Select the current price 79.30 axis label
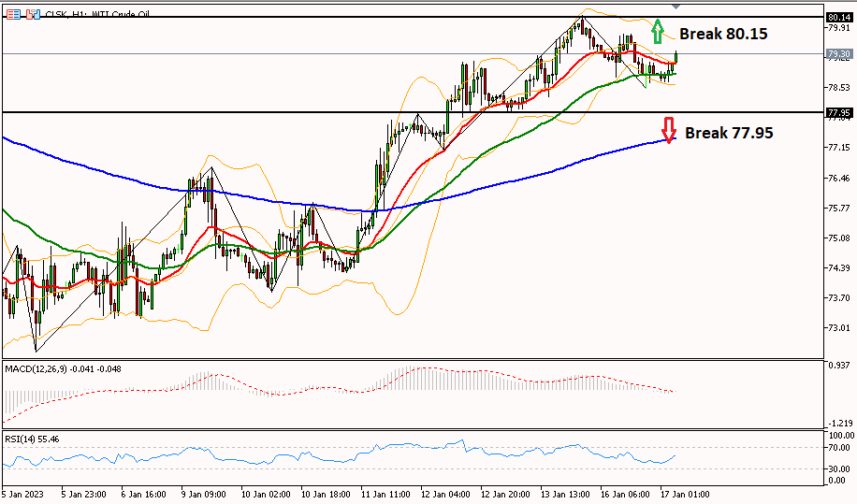 pos(838,55)
